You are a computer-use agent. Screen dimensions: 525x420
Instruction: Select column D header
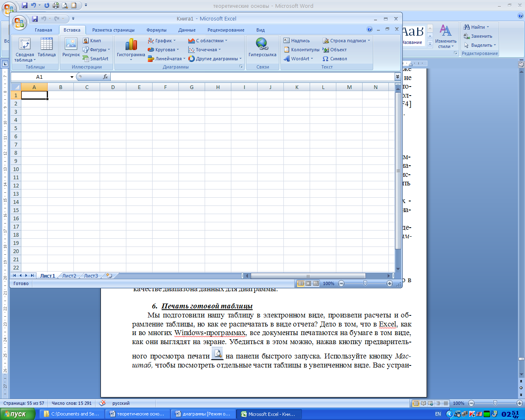pyautogui.click(x=113, y=87)
